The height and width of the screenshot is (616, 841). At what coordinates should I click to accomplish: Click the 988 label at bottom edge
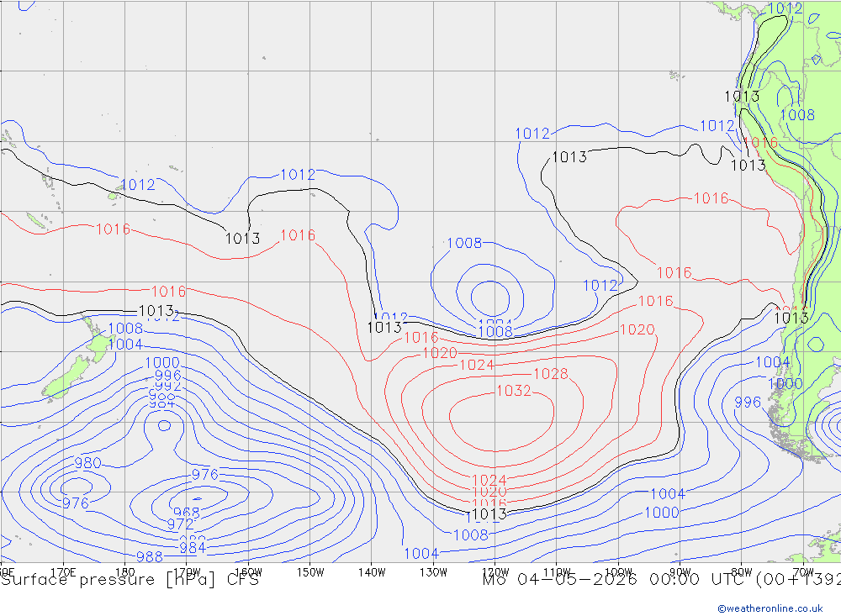150,557
